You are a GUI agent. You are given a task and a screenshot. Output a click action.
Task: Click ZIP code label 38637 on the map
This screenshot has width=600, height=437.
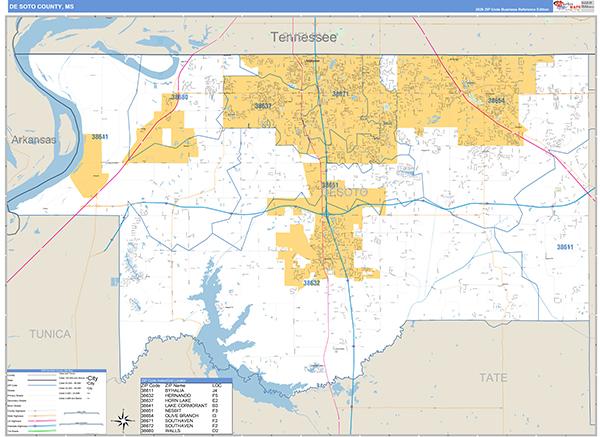click(263, 106)
